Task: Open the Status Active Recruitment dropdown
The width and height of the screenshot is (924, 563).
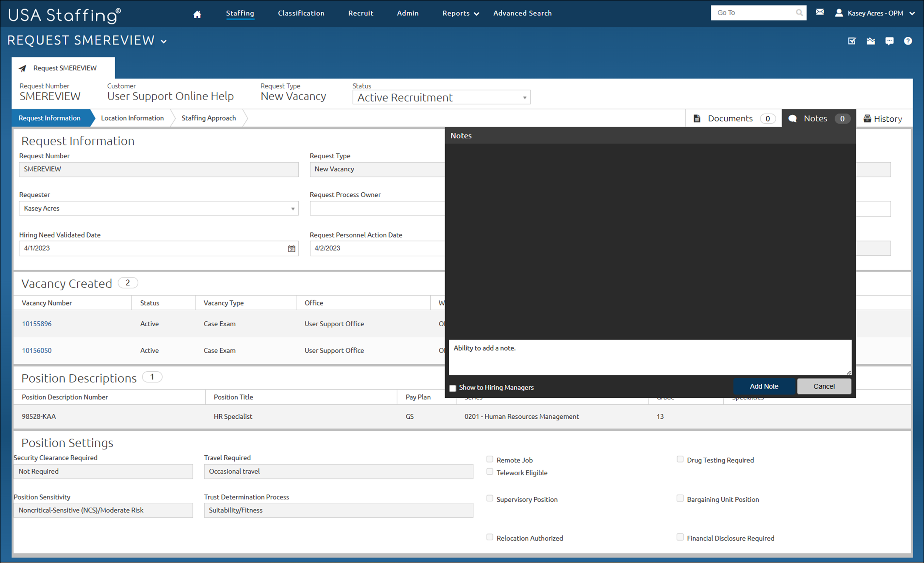Action: tap(441, 98)
